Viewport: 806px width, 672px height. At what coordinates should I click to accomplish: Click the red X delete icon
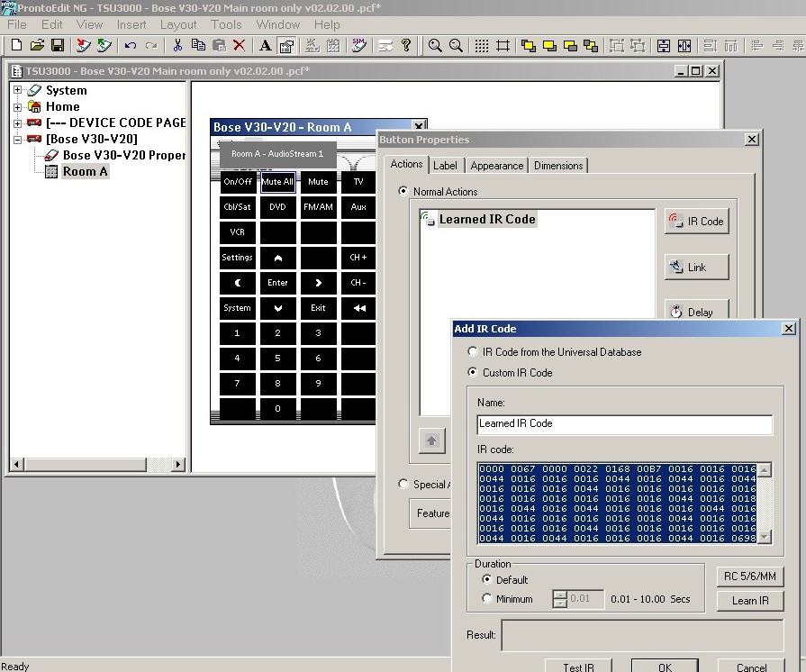240,45
